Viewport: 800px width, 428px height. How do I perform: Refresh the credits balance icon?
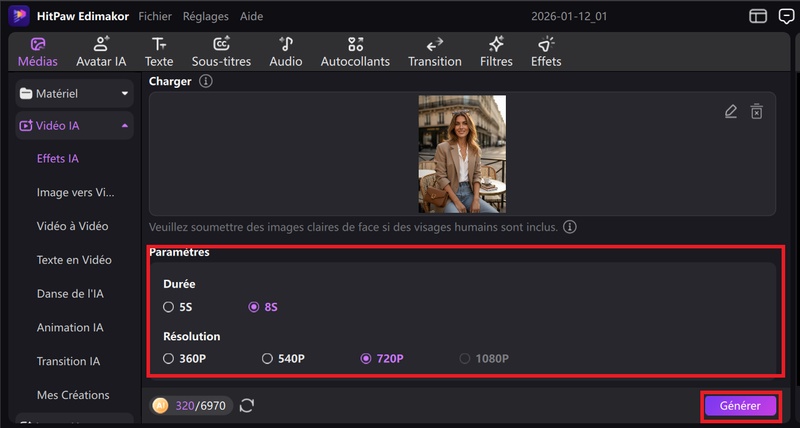click(x=247, y=406)
